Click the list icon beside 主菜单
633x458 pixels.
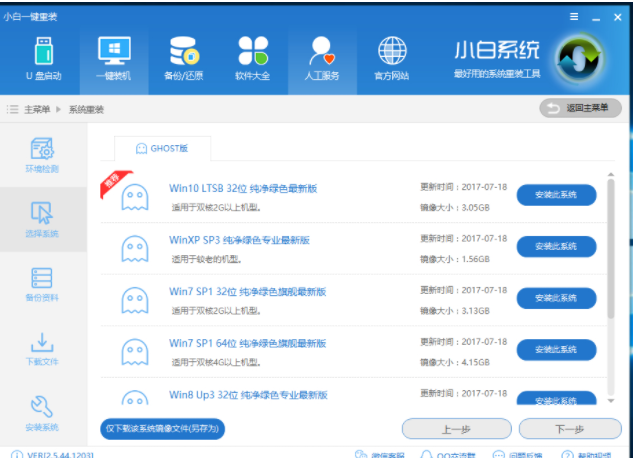(13, 109)
